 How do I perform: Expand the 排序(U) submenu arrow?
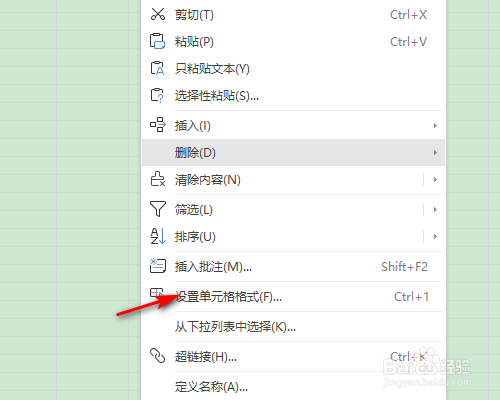[435, 236]
